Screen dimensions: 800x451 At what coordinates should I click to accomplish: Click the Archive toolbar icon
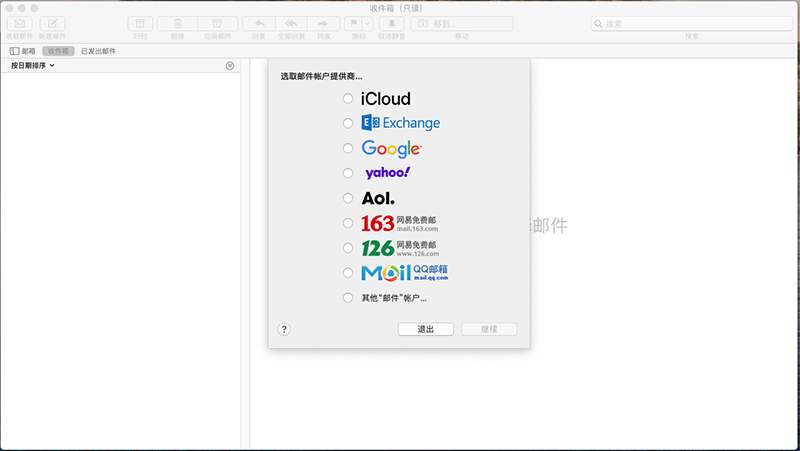(x=141, y=23)
